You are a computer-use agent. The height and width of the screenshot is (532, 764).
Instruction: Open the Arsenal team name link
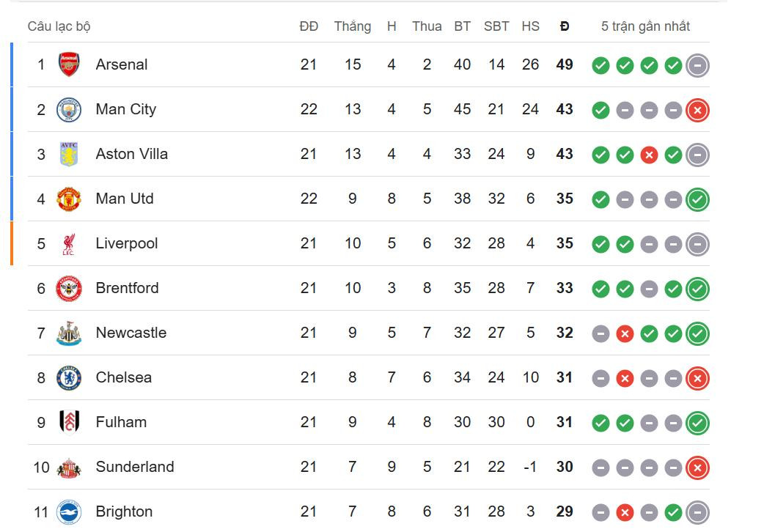pyautogui.click(x=122, y=64)
